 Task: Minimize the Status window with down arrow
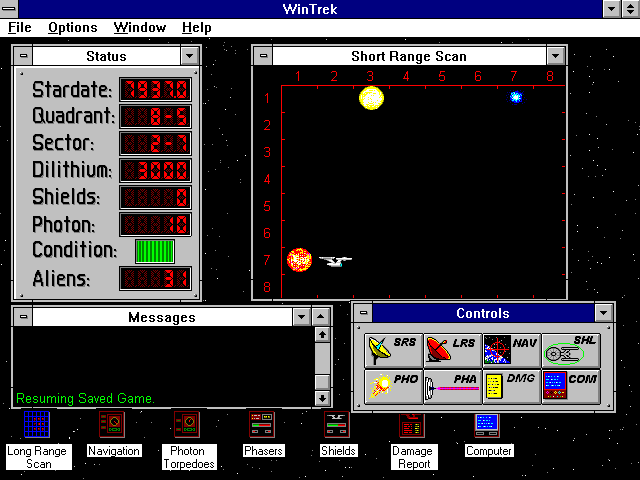(190, 56)
